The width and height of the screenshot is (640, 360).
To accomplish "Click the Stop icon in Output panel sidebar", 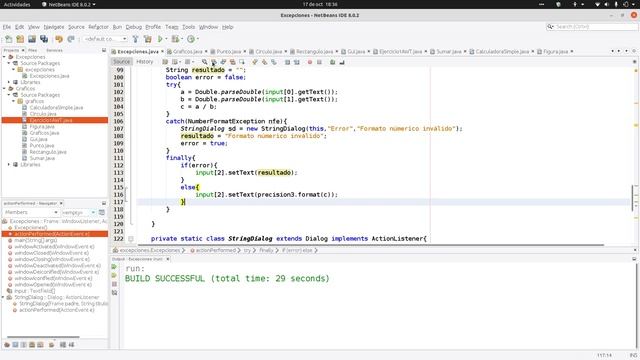I will [x=114, y=284].
